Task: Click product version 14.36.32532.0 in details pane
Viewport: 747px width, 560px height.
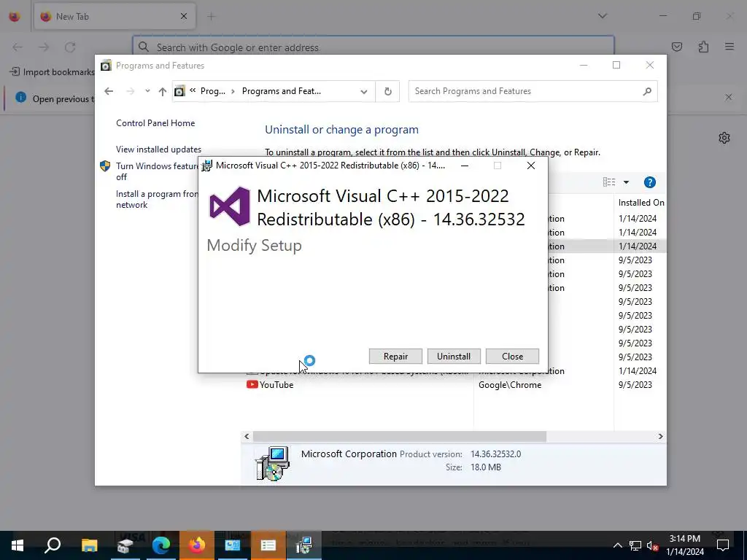Action: tap(495, 454)
